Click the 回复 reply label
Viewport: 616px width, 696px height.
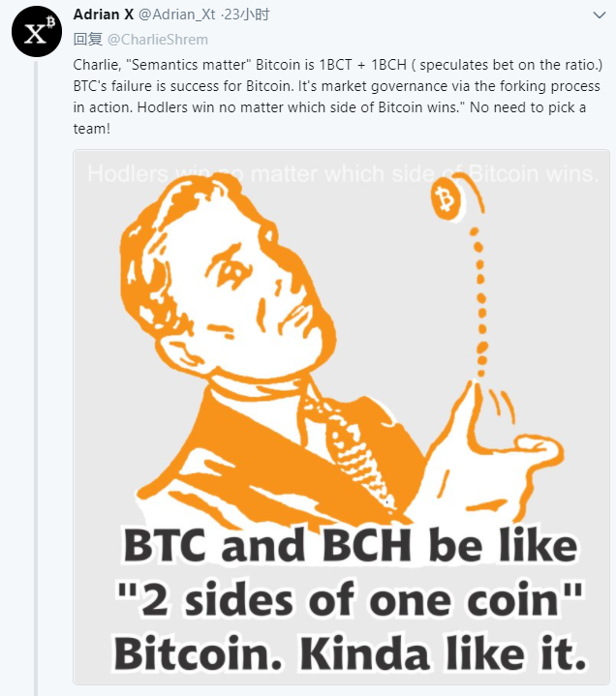coord(88,40)
